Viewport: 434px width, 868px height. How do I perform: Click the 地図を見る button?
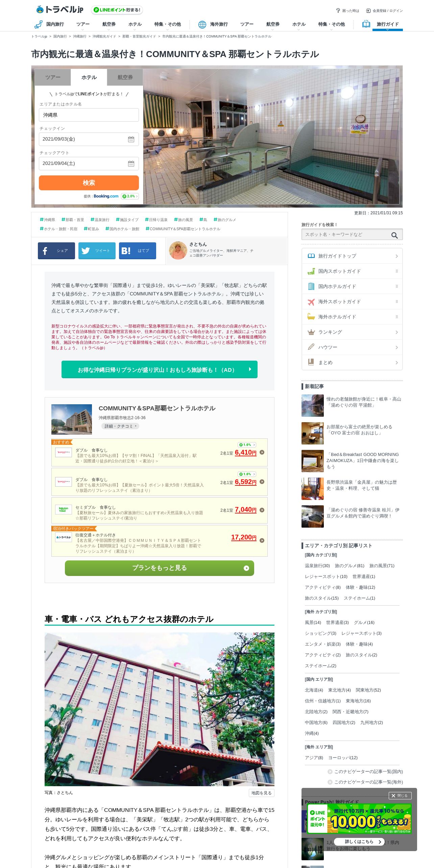click(x=261, y=793)
